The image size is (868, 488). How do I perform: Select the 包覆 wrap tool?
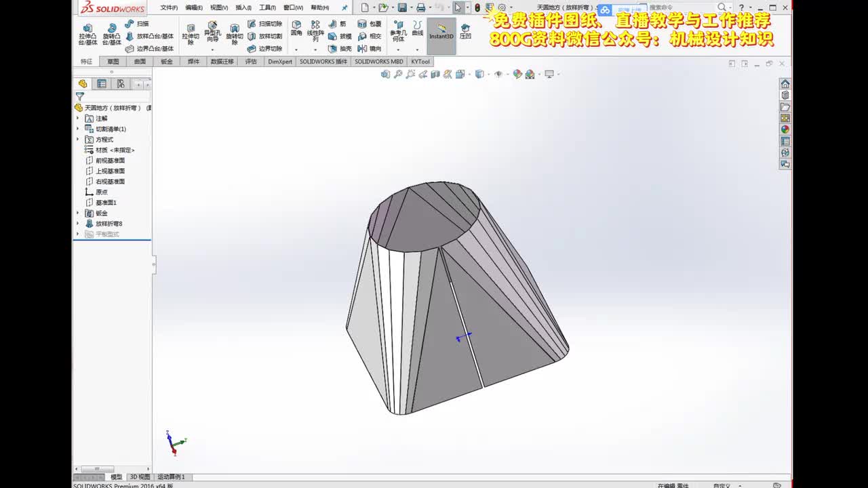pyautogui.click(x=370, y=24)
